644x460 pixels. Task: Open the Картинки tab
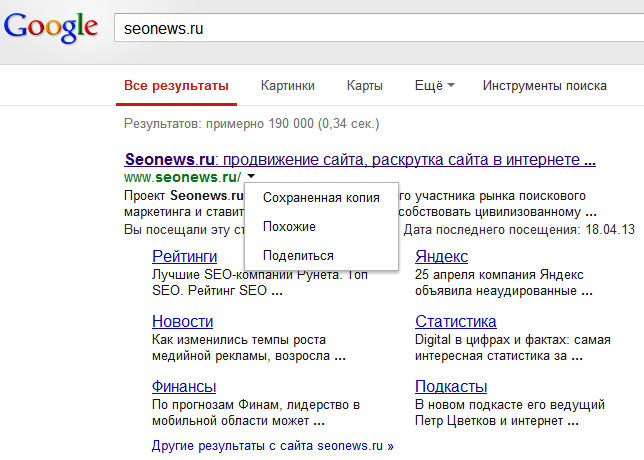coord(288,86)
